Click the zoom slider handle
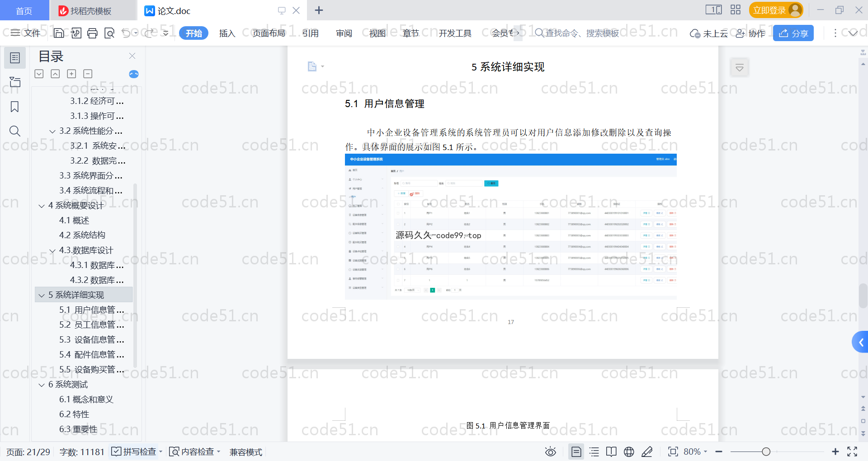868x461 pixels. click(x=766, y=452)
